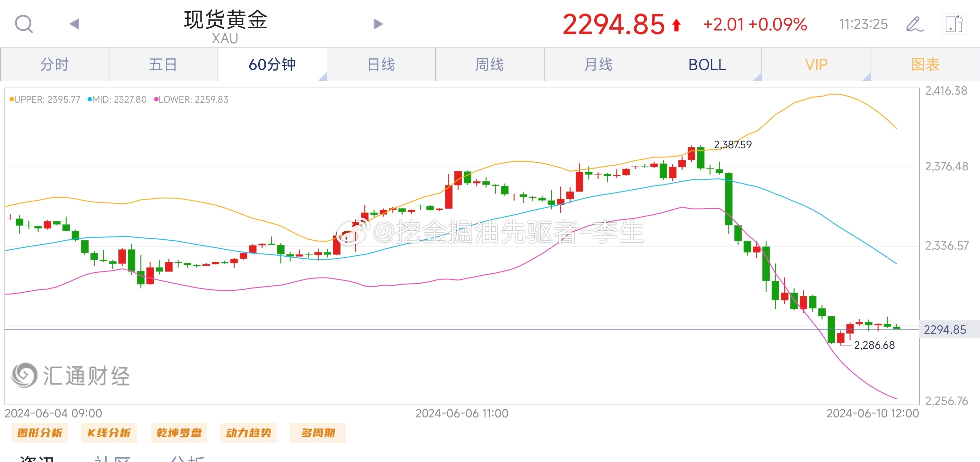Click the 2024-06-06 11:00 date label
Viewport: 980px width, 462px height.
coord(462,413)
